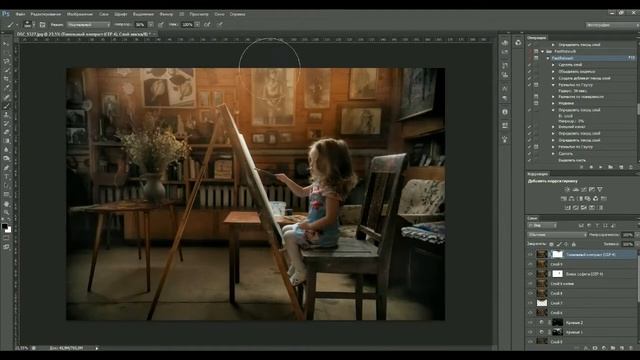Viewport: 640px width, 360px height.
Task: Select the Horizontal Type tool
Action: click(x=6, y=177)
